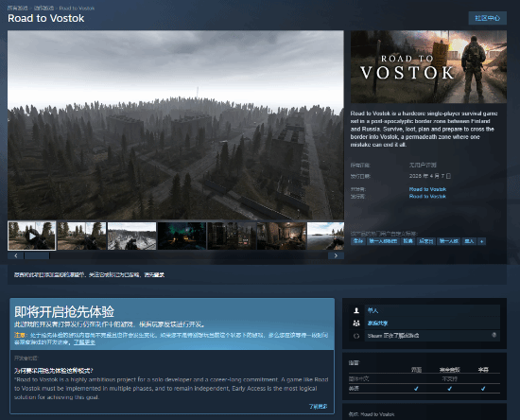The width and height of the screenshot is (520, 420).
Task: Click the Steam controller learning spinner icon
Action: click(x=356, y=336)
